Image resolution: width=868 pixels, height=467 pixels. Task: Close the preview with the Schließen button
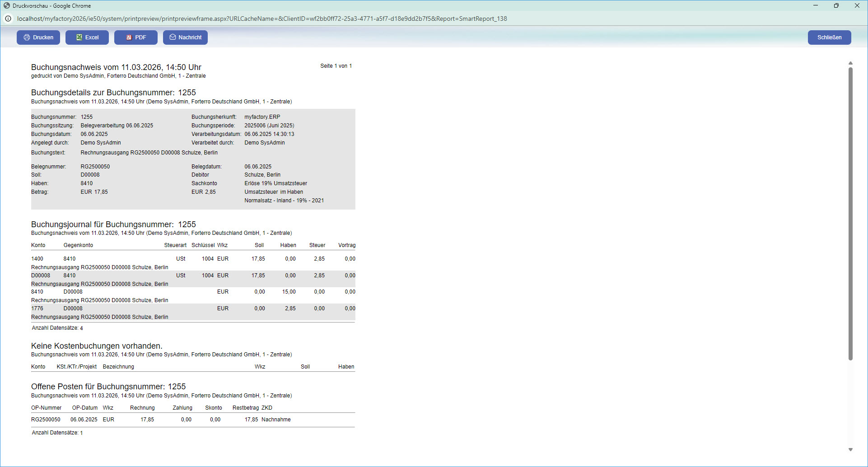tap(829, 37)
